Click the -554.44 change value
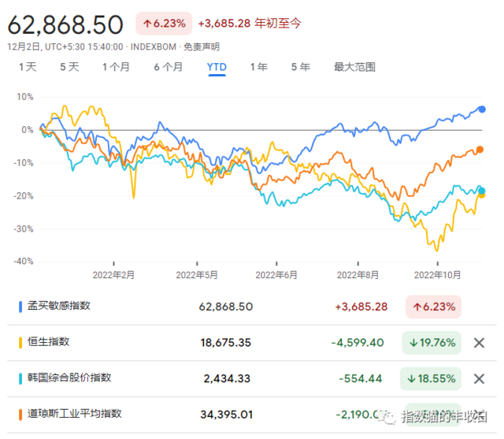Screen dimensions: 504x439 tap(361, 379)
